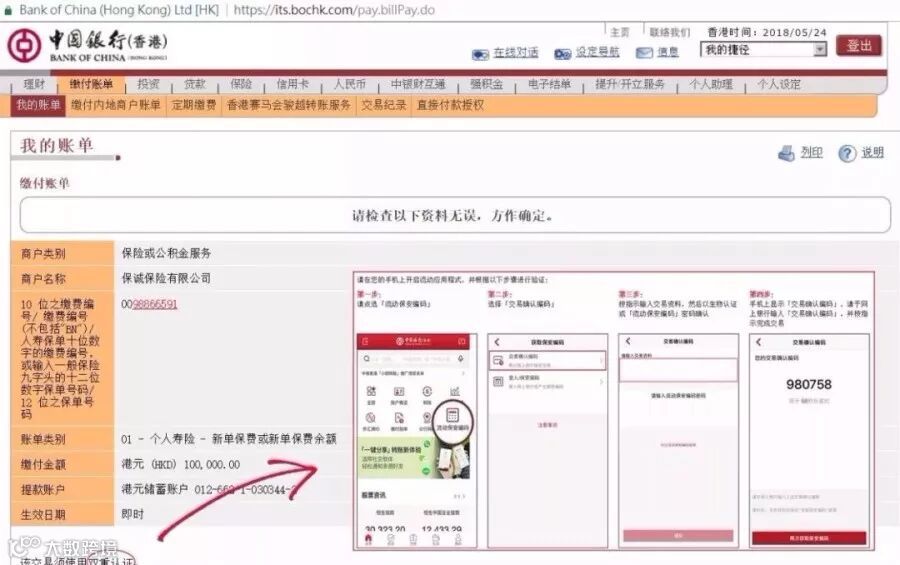Open the 中银财互通 tab
Viewport: 900px width, 565px height.
418,84
